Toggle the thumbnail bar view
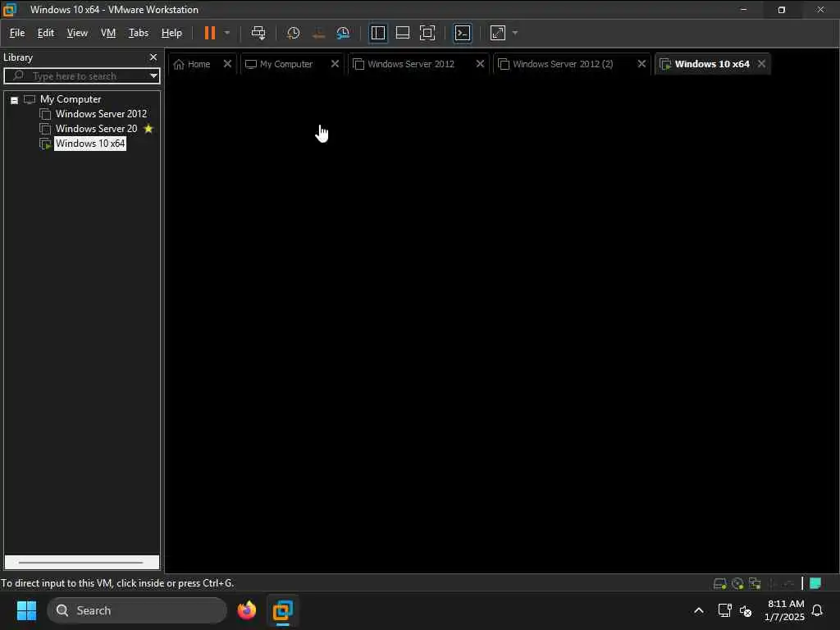840x630 pixels. (402, 33)
